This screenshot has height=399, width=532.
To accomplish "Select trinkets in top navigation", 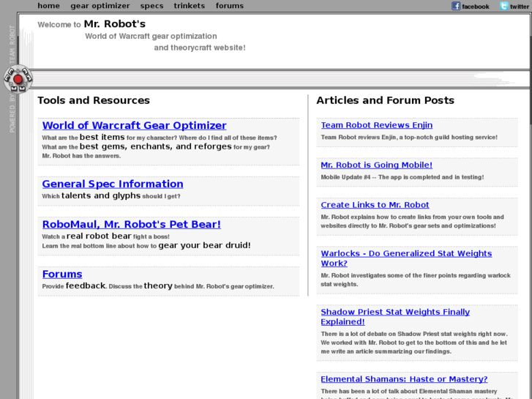I will click(x=190, y=6).
